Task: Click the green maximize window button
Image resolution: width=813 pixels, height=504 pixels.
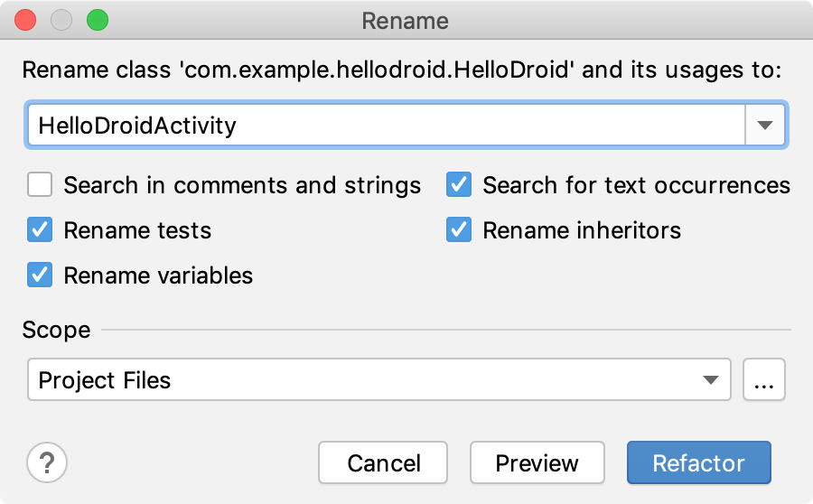Action: (96, 20)
